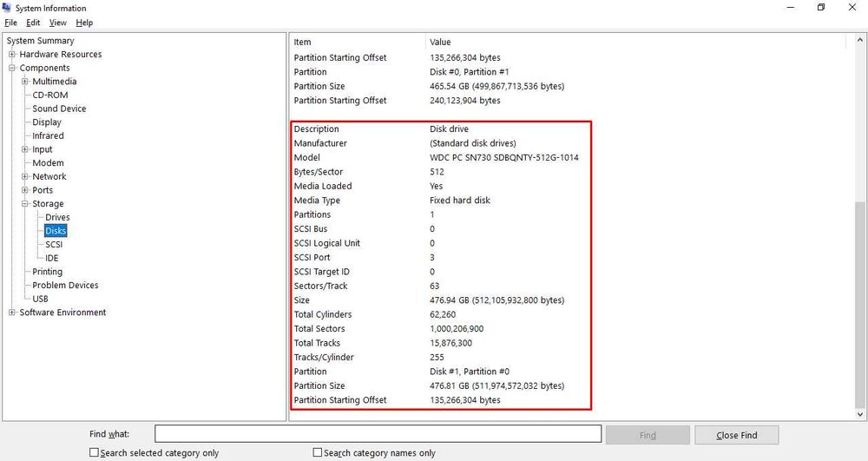This screenshot has height=461, width=868.
Task: Expand the Network node
Action: click(x=25, y=176)
